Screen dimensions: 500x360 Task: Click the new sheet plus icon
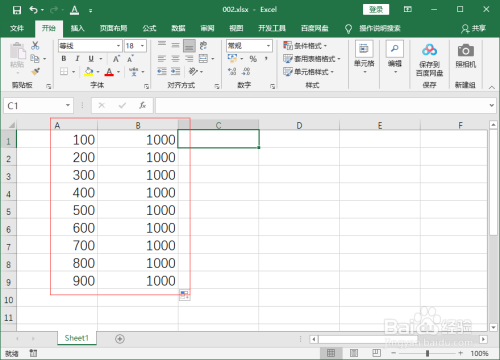tap(120, 339)
